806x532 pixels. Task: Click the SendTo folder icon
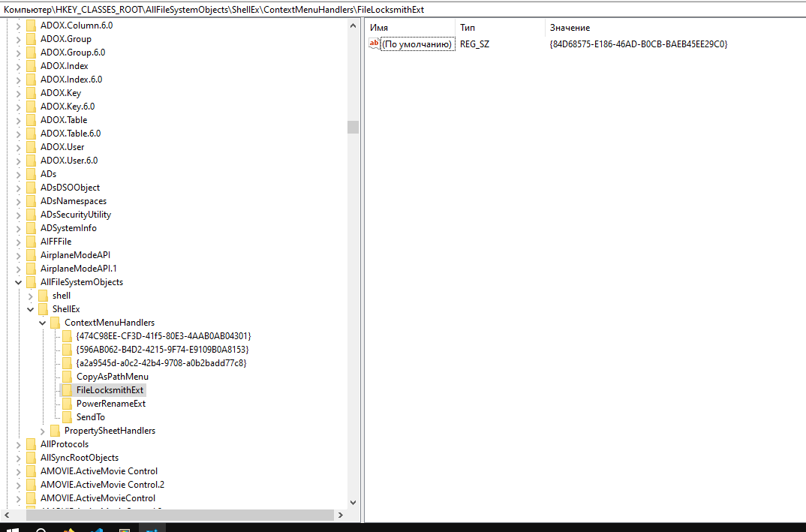click(68, 416)
